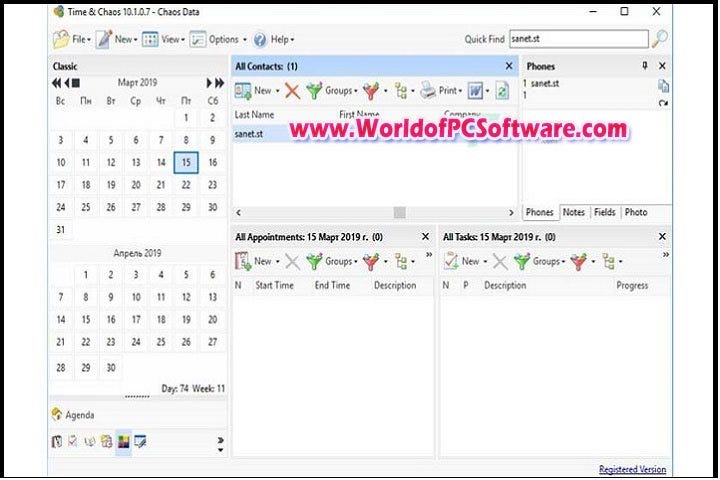Viewport: 720px width, 480px height.
Task: Click the contacts horizontal scrollbar thumb
Action: click(x=399, y=212)
